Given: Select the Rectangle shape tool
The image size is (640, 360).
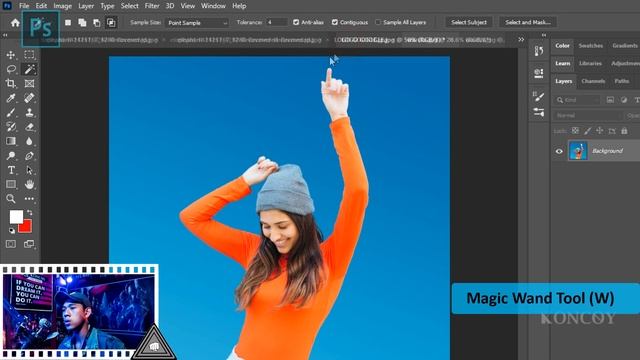Looking at the screenshot, I should coord(11,184).
